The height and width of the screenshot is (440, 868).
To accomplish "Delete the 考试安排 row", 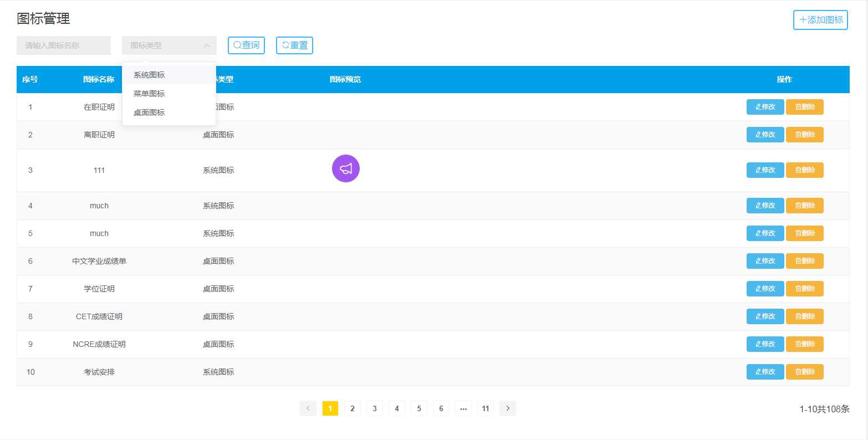I will [x=805, y=372].
